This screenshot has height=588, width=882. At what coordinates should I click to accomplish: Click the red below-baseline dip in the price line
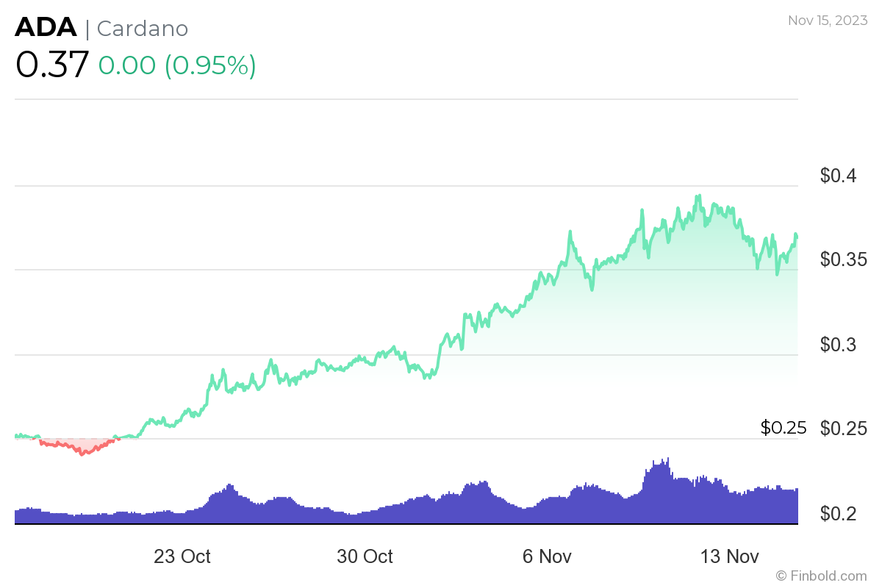(x=82, y=452)
